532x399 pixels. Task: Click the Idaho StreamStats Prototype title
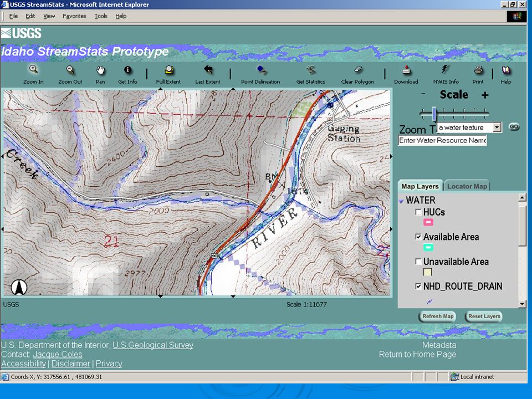point(85,52)
